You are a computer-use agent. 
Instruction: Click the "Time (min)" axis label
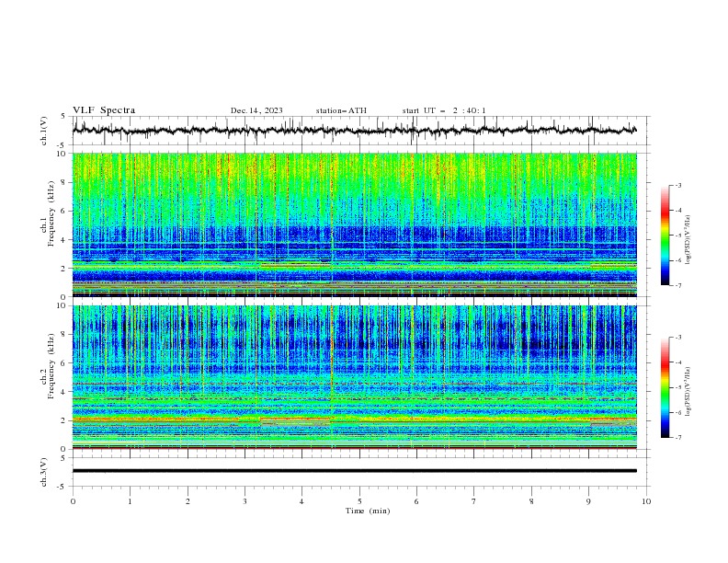(368, 511)
